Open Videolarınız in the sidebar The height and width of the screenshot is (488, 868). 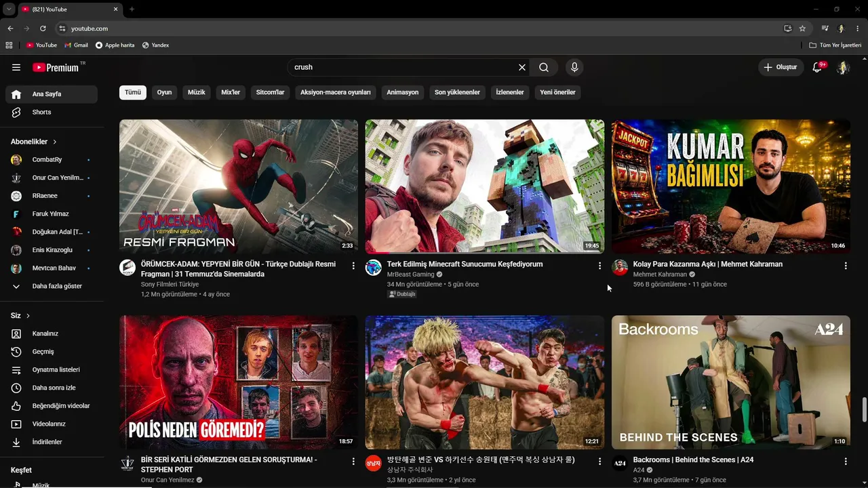[52, 424]
